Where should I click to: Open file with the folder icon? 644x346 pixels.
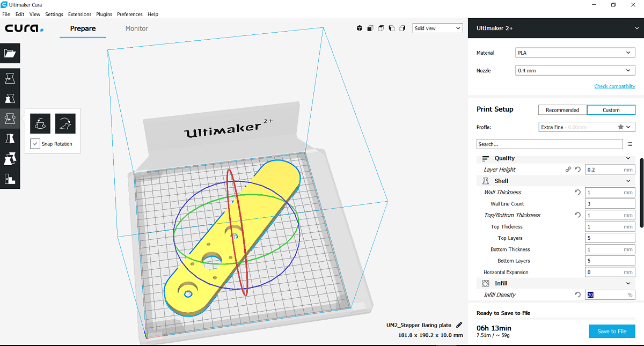(x=10, y=54)
